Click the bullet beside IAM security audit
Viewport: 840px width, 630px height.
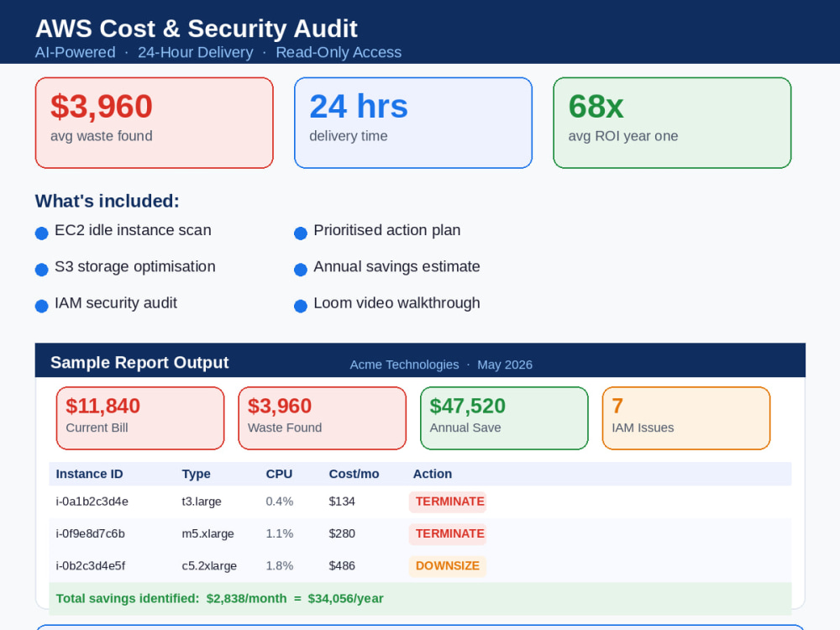point(42,306)
